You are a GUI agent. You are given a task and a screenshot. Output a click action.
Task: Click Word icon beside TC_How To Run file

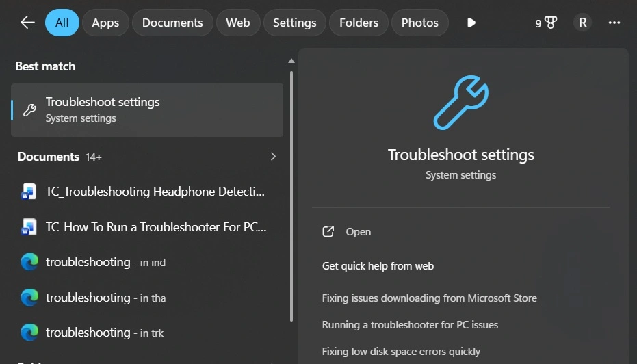[x=29, y=227]
